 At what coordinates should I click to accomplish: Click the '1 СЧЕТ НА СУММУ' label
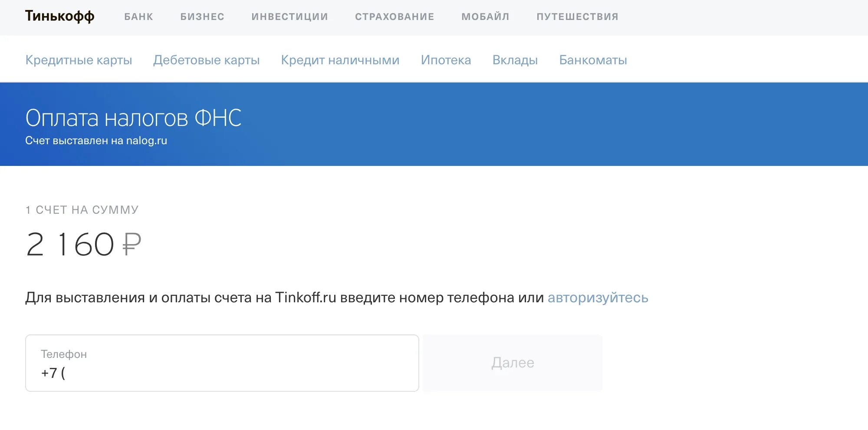pos(82,210)
